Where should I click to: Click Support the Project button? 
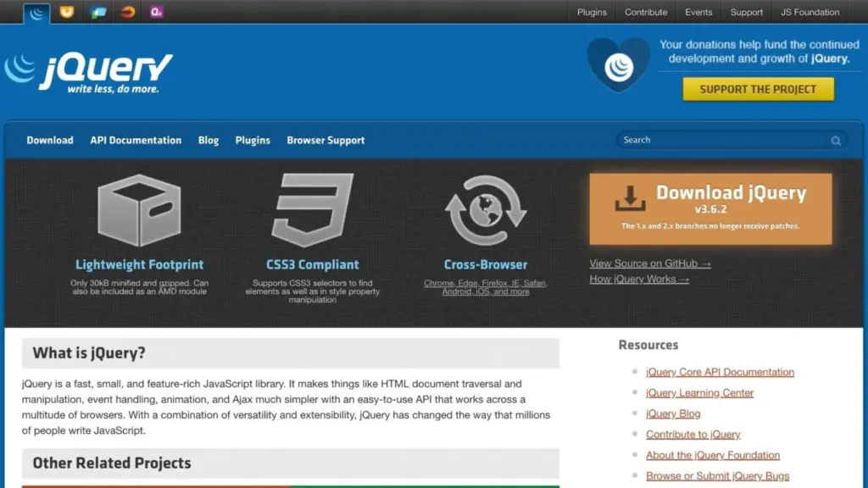759,89
